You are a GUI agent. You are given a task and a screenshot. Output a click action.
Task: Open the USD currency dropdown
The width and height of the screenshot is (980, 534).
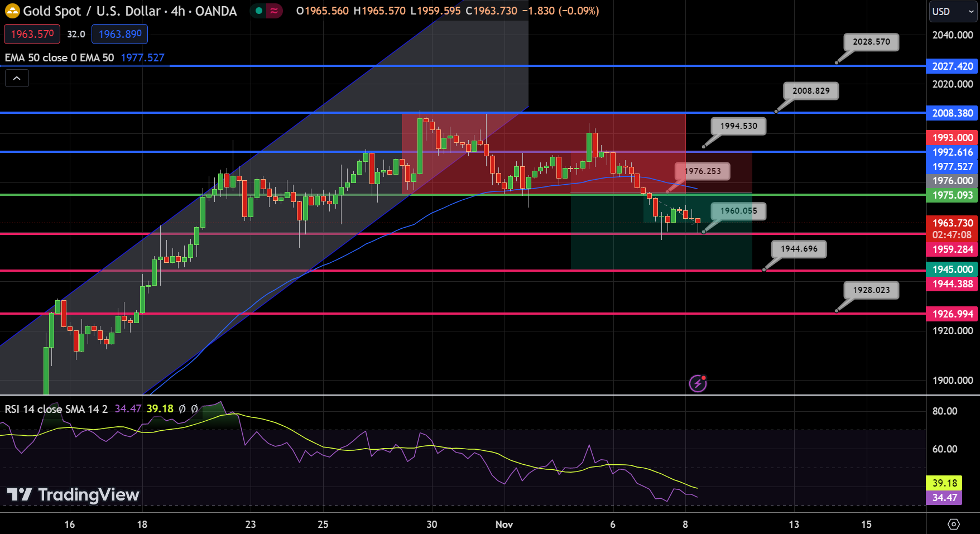[x=953, y=11]
